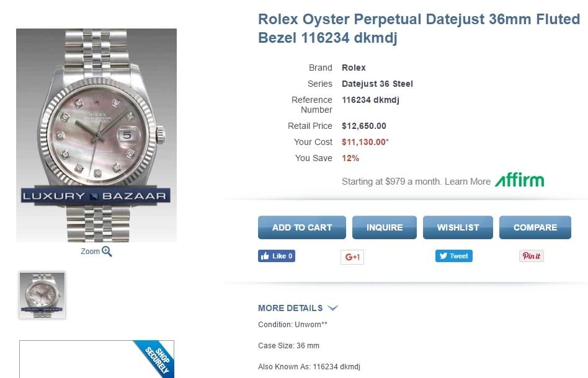Share via the Twitter Tweet button
The image size is (588, 378).
(x=453, y=256)
